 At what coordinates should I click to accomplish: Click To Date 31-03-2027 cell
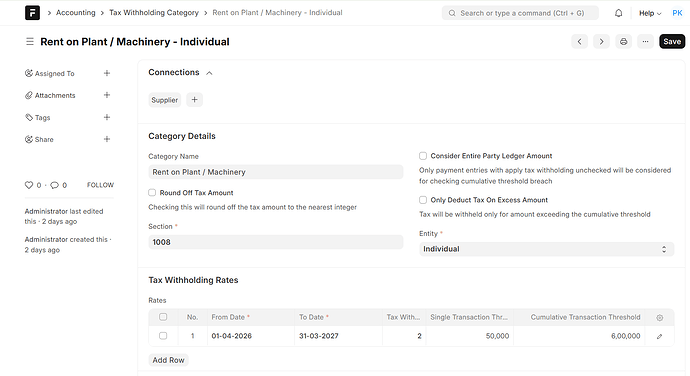[338, 336]
